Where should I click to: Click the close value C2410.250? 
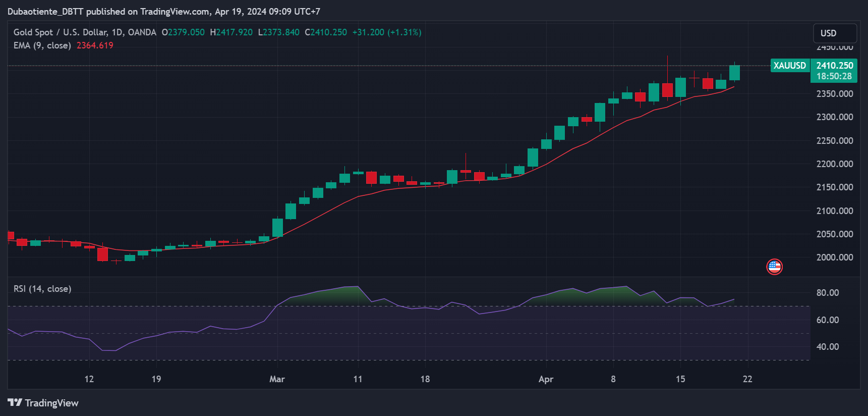(x=326, y=32)
